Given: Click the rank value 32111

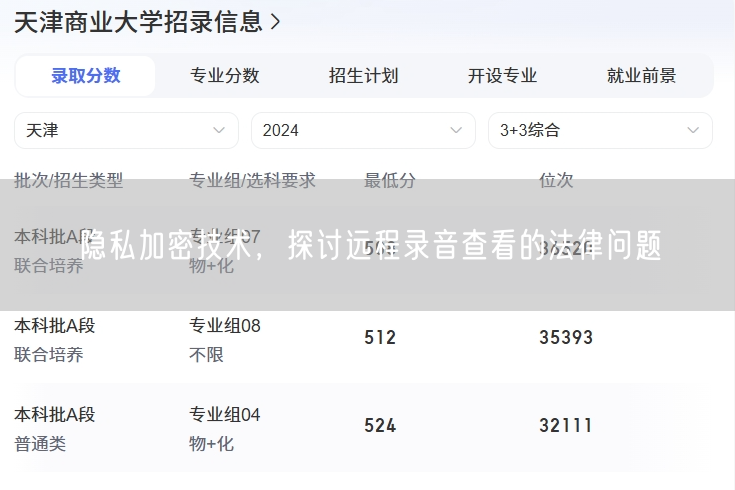Looking at the screenshot, I should coord(566,426).
